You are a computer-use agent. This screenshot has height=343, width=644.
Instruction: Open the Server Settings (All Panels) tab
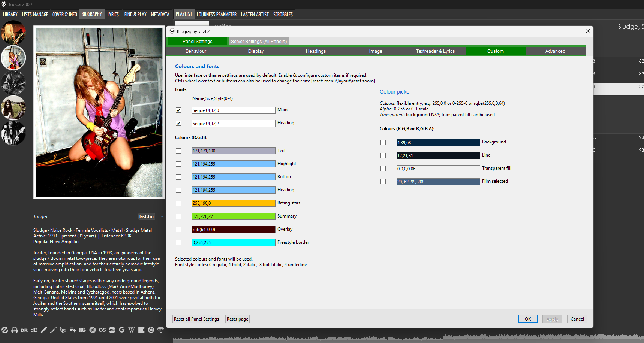[x=259, y=42]
